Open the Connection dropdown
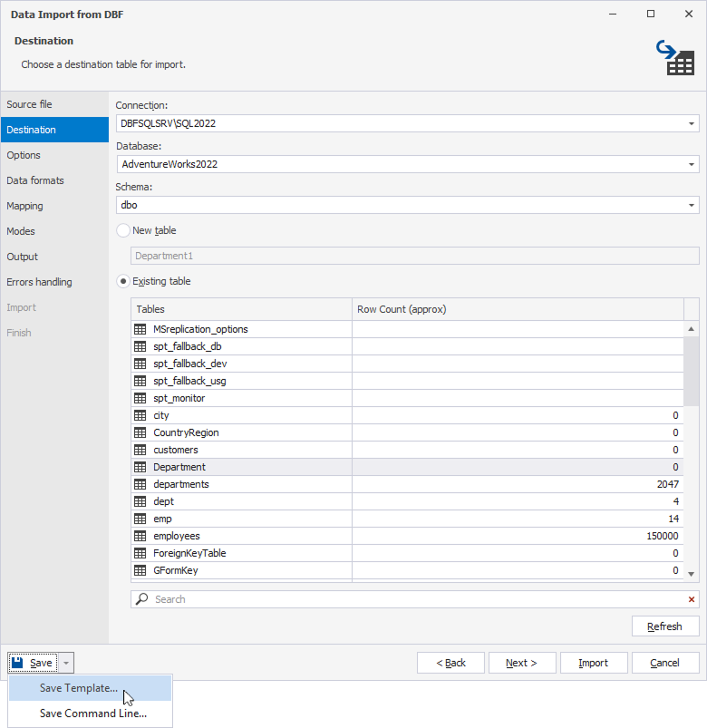 pos(692,123)
